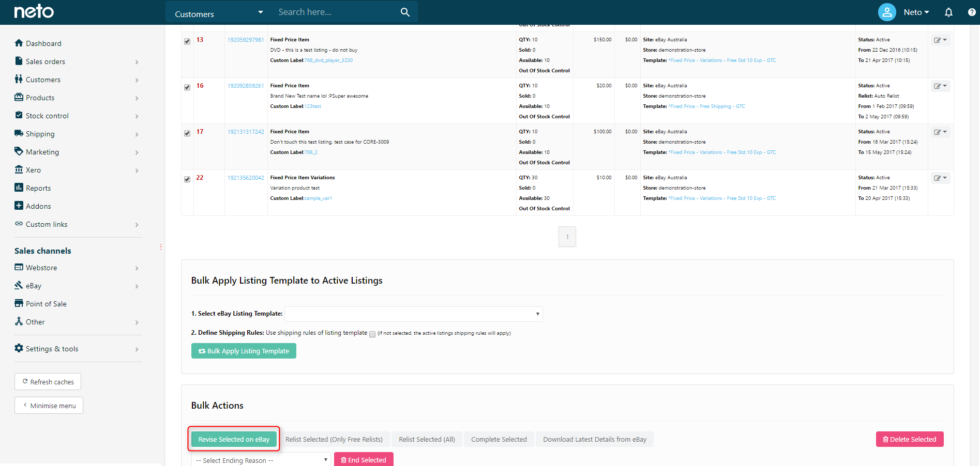Image resolution: width=980 pixels, height=466 pixels.
Task: Open the notifications bell
Action: point(948,12)
